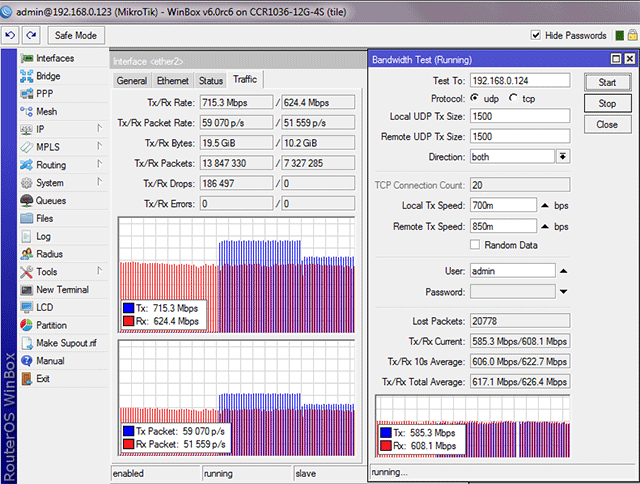
Task: Expand the MPLS submenu arrow
Action: 99,146
